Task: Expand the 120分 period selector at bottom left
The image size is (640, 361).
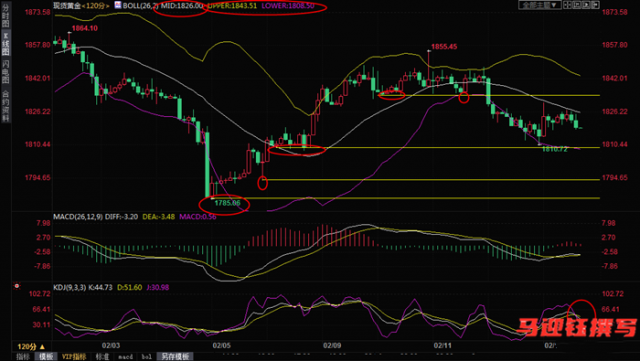Action: [31, 346]
